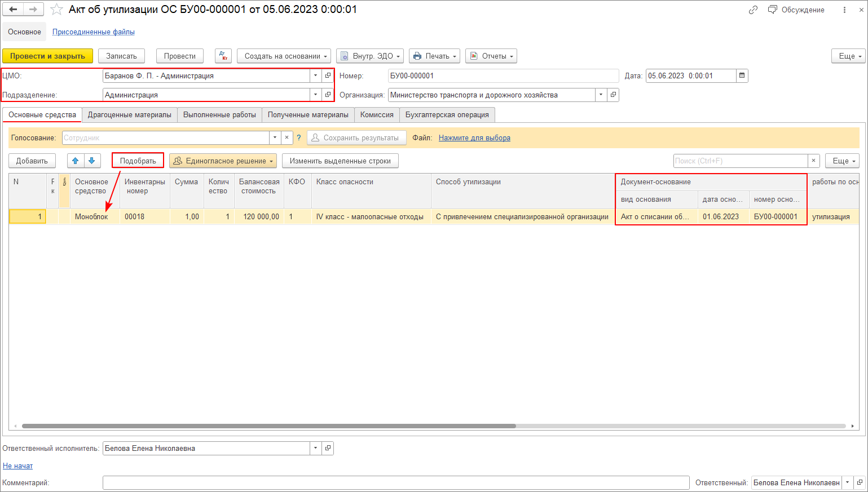
Task: Open Присоединенные файлы link
Action: [x=94, y=32]
